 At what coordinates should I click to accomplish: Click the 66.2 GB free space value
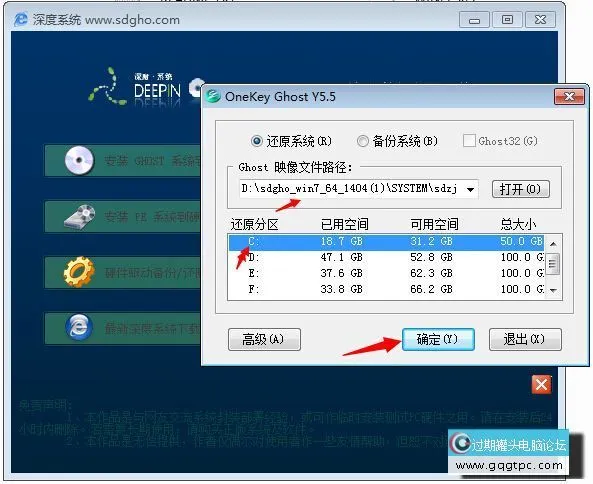[432, 289]
